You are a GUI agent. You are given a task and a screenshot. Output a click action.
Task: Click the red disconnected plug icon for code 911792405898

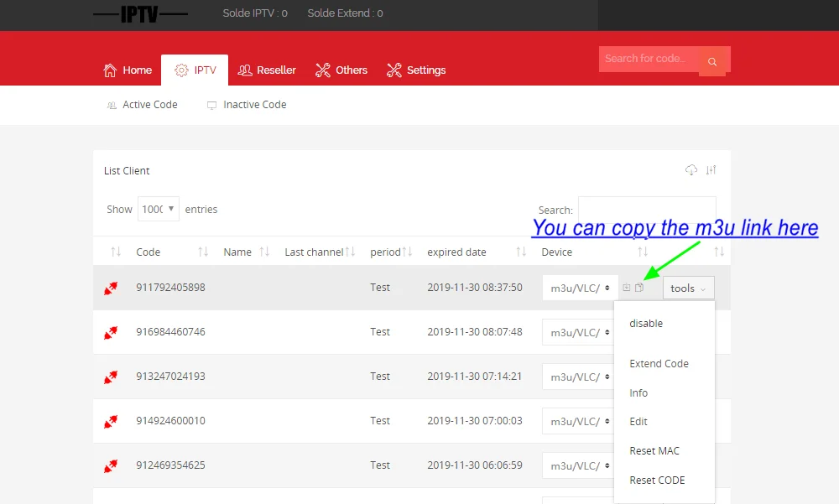click(111, 288)
